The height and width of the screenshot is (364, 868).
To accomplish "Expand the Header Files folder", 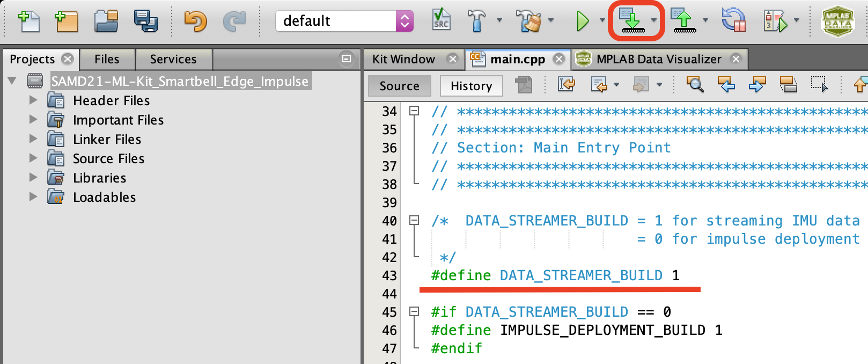I will (x=33, y=100).
